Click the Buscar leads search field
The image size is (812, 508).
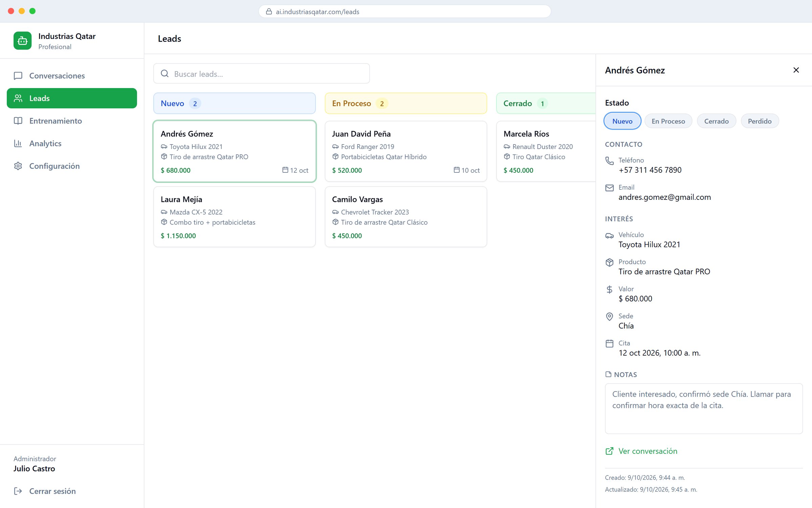[x=262, y=73]
